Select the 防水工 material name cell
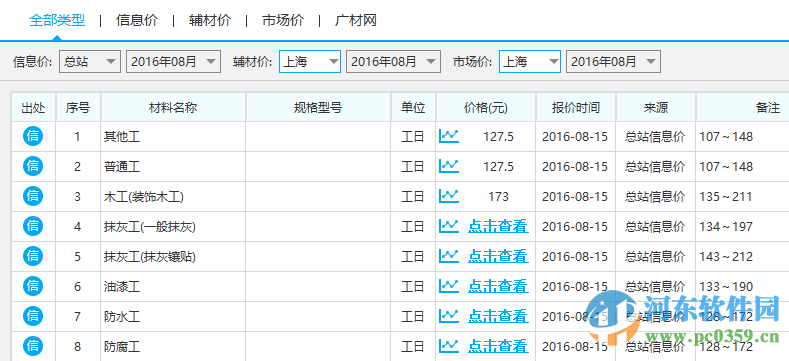Screen dimensions: 789x361 173,317
